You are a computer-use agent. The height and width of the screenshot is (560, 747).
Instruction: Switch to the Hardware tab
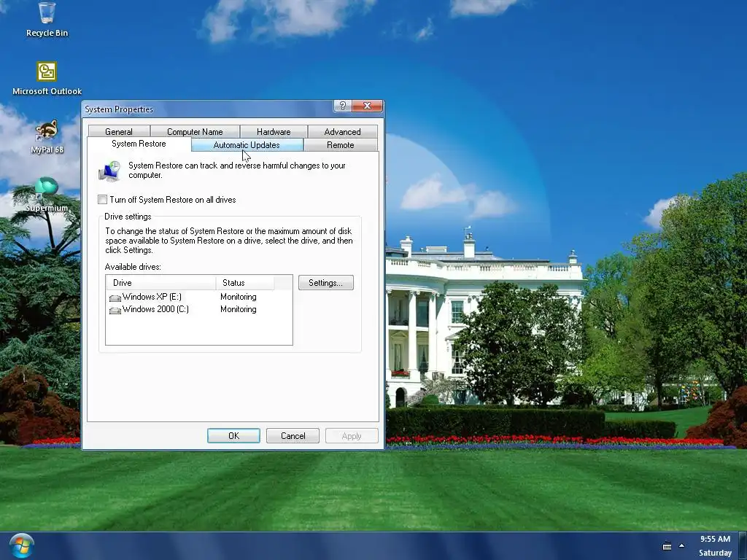coord(274,131)
